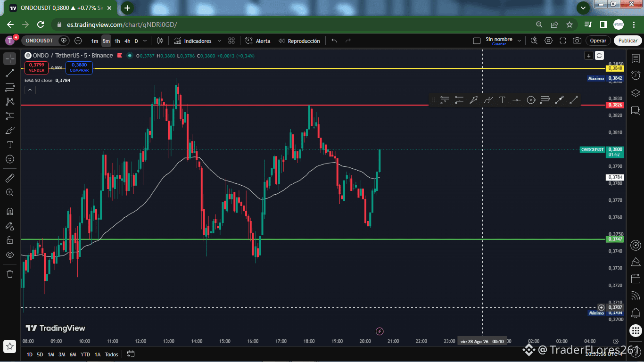This screenshot has height=362, width=644.
Task: Switch to the 1h timeframe
Action: (x=117, y=41)
